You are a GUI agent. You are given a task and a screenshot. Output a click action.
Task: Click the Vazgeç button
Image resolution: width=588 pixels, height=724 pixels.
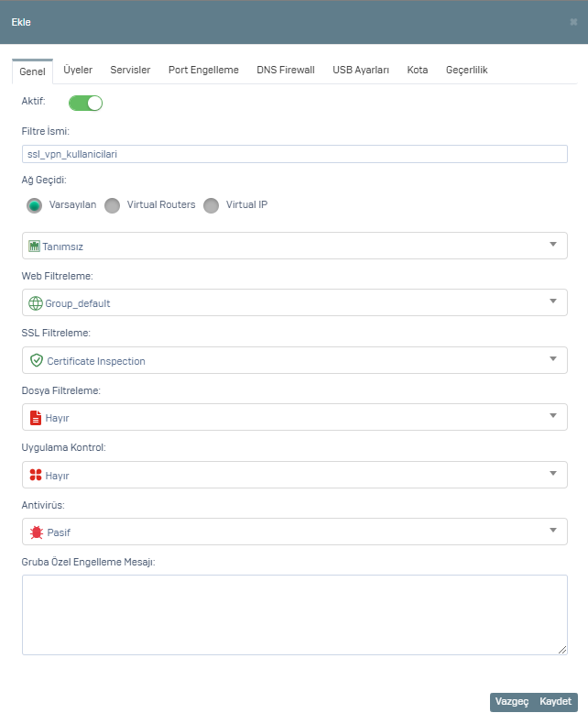tap(512, 701)
